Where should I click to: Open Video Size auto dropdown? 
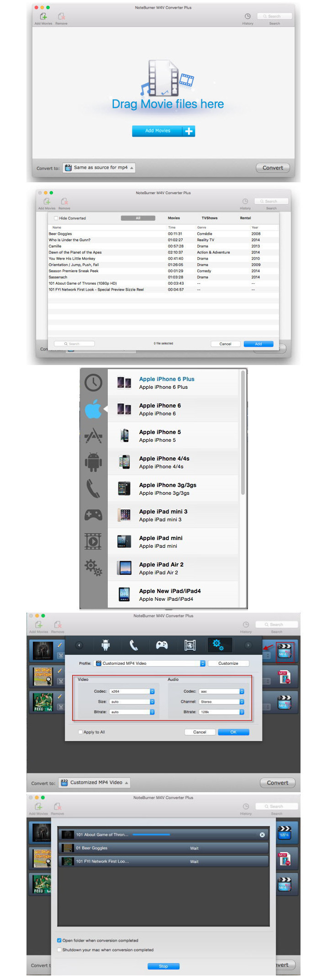(x=132, y=702)
